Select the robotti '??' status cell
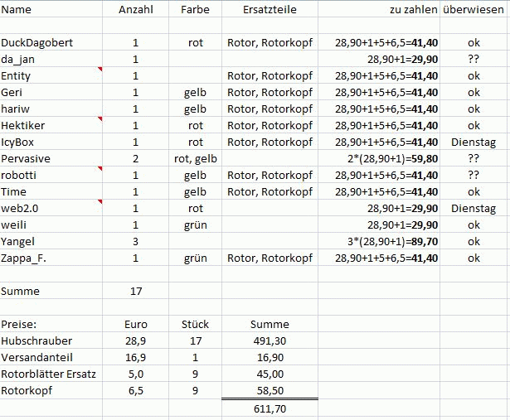The width and height of the screenshot is (510, 420). 474,176
